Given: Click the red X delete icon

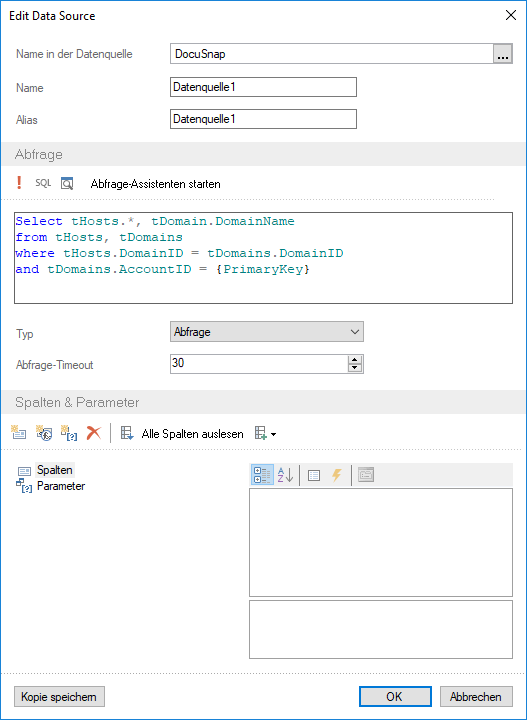Looking at the screenshot, I should (x=94, y=433).
